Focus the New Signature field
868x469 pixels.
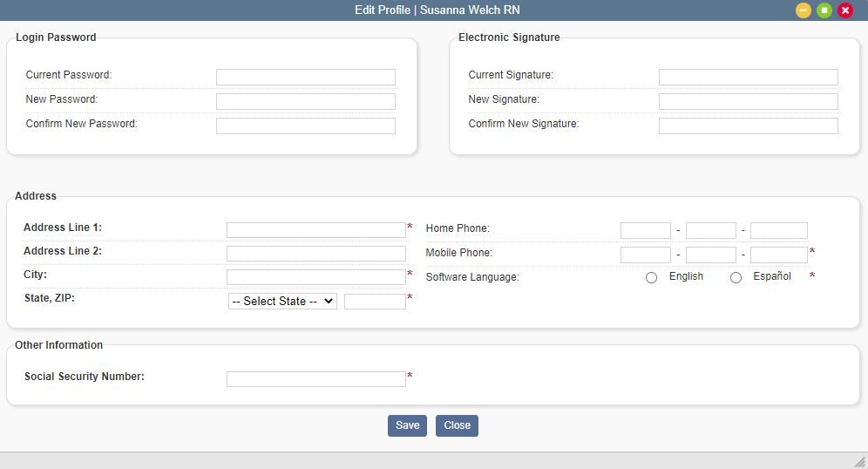[749, 101]
